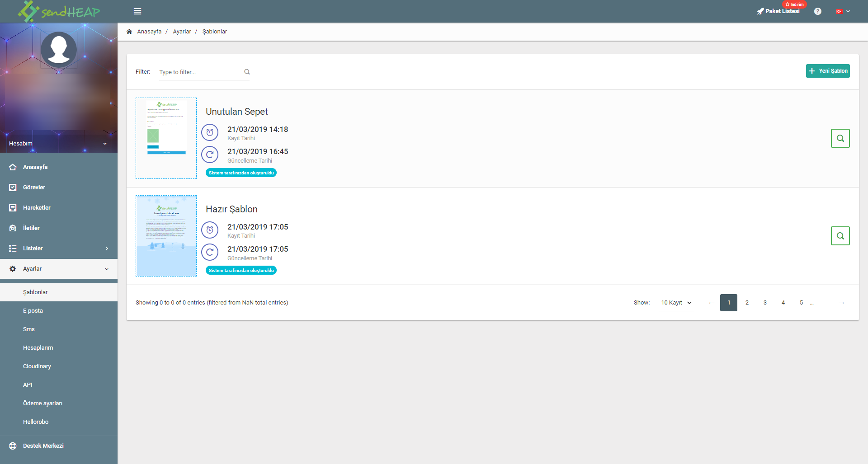Click Unutulan Sepet system-created badge
Viewport: 868px width, 464px height.
click(241, 173)
